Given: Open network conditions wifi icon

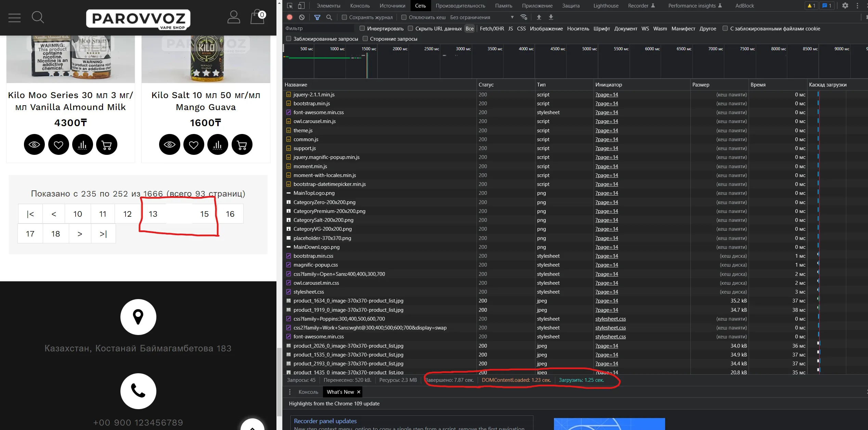Looking at the screenshot, I should coord(523,17).
